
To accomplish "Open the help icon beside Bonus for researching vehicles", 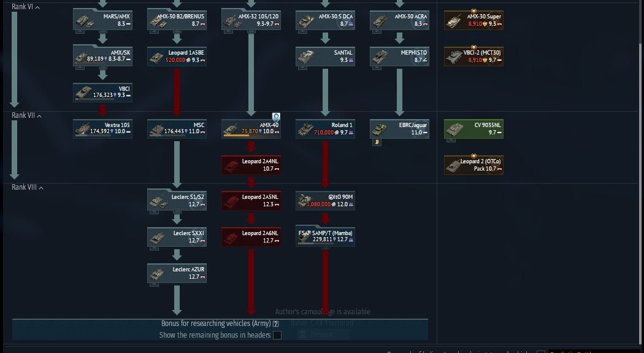I will [x=276, y=324].
